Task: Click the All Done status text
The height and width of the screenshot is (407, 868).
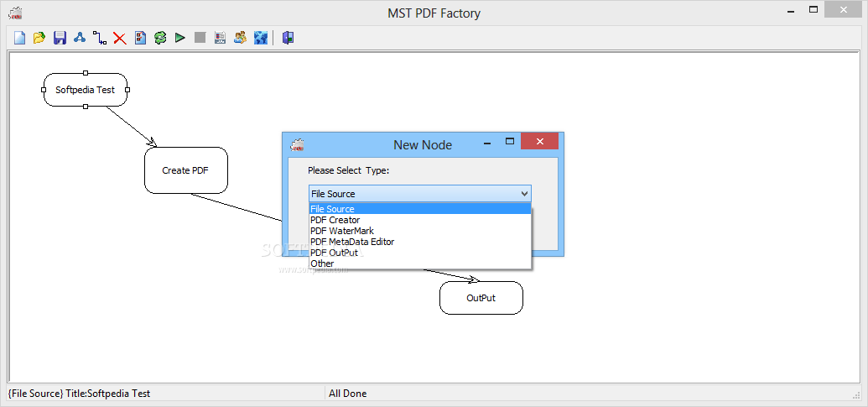Action: coord(348,394)
